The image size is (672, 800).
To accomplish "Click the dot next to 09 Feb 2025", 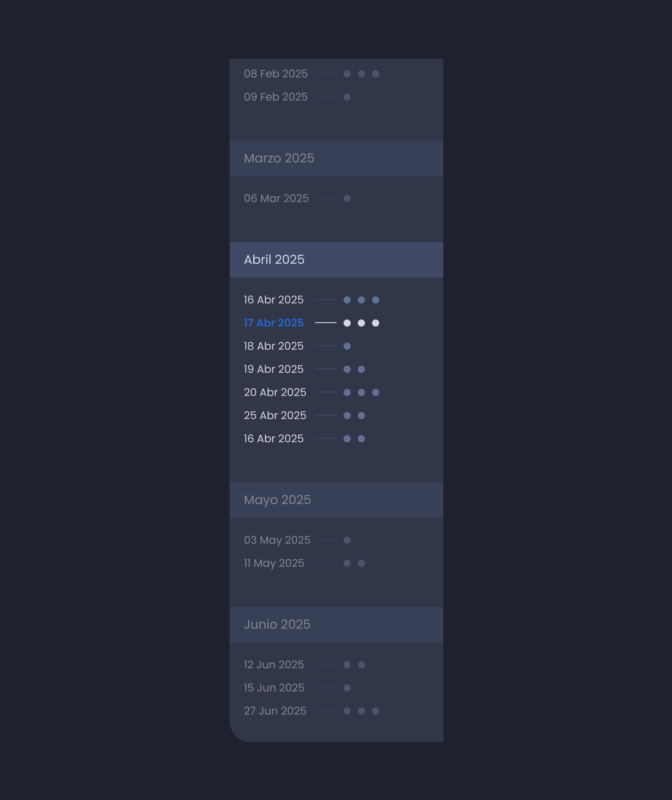I will tap(348, 97).
